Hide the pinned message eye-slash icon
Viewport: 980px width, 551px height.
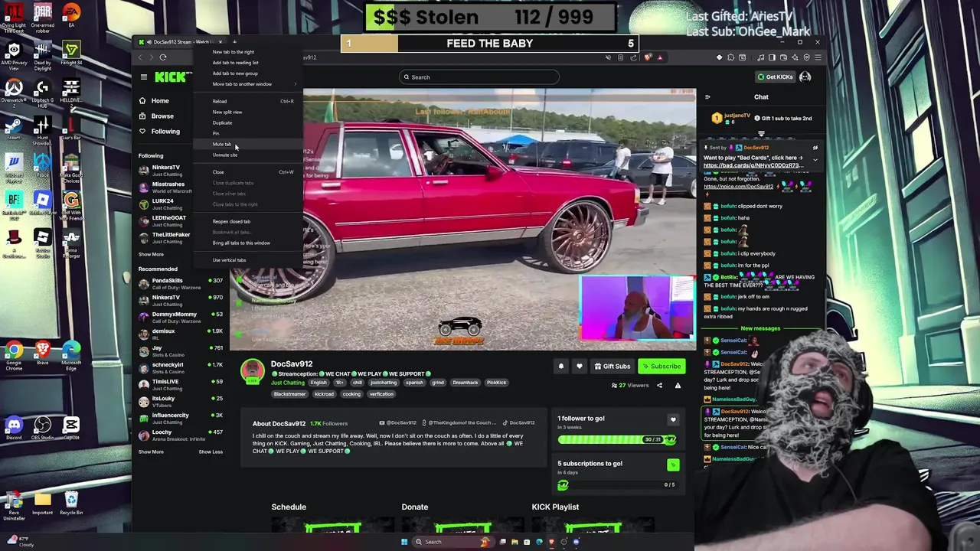tap(815, 148)
